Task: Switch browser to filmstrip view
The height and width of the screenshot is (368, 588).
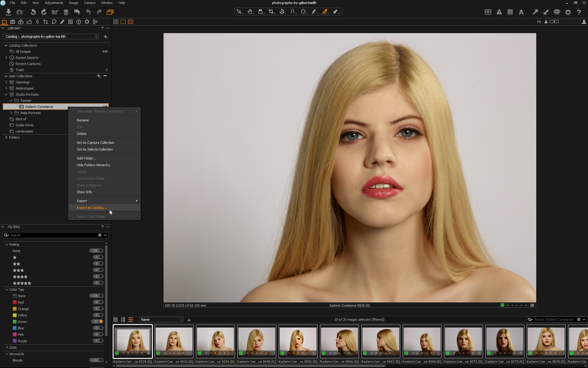Action: pos(131,320)
